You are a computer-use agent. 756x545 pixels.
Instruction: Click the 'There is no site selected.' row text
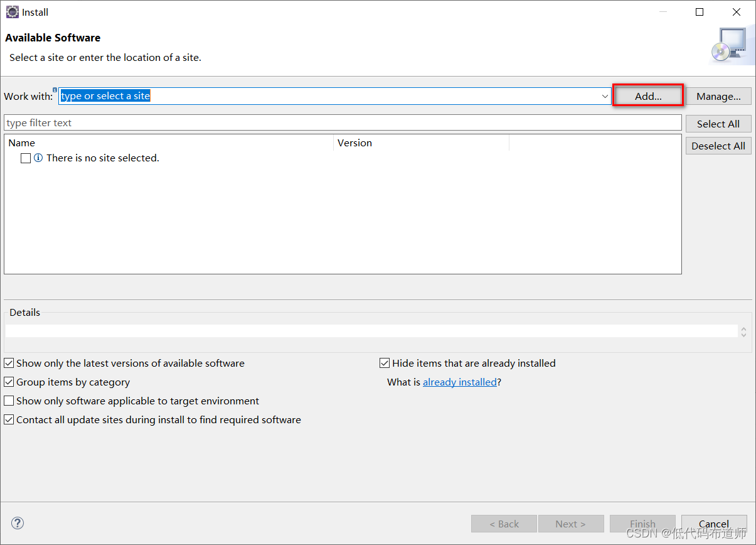point(103,158)
